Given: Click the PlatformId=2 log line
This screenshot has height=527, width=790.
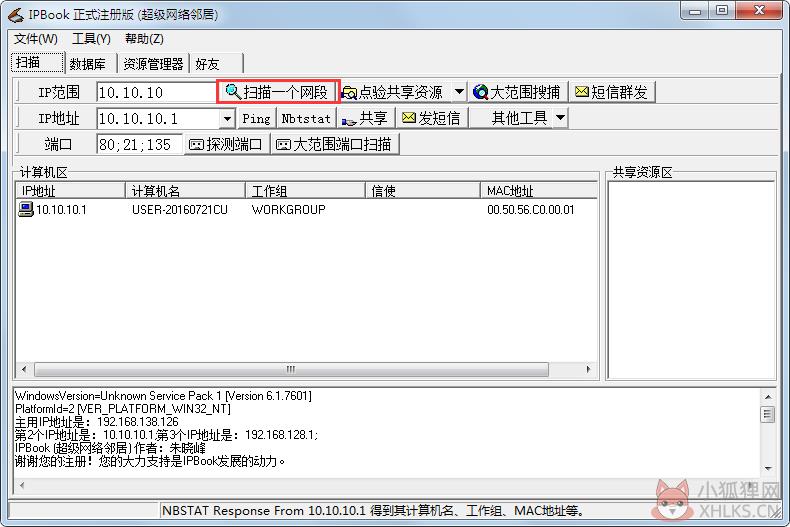Looking at the screenshot, I should point(123,409).
